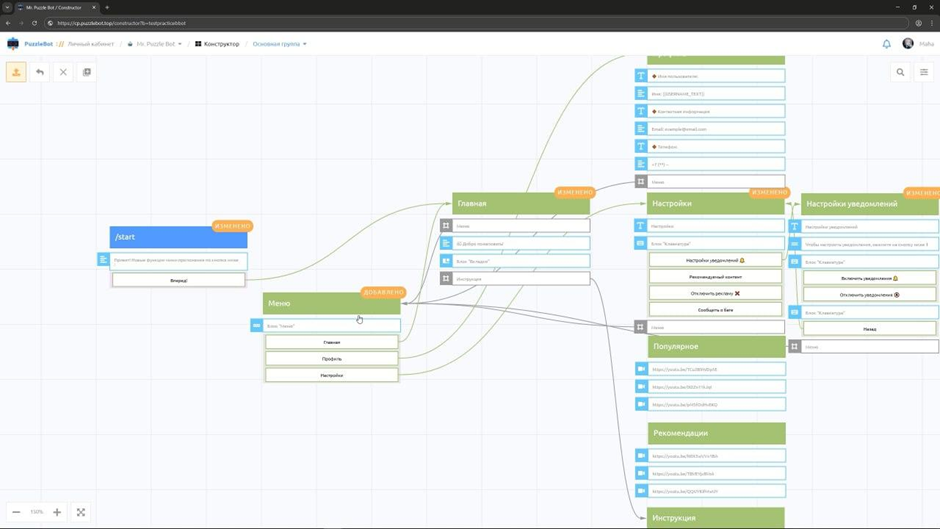This screenshot has height=529, width=940.
Task: Select the Конструктор breadcrumb item
Action: click(x=217, y=44)
